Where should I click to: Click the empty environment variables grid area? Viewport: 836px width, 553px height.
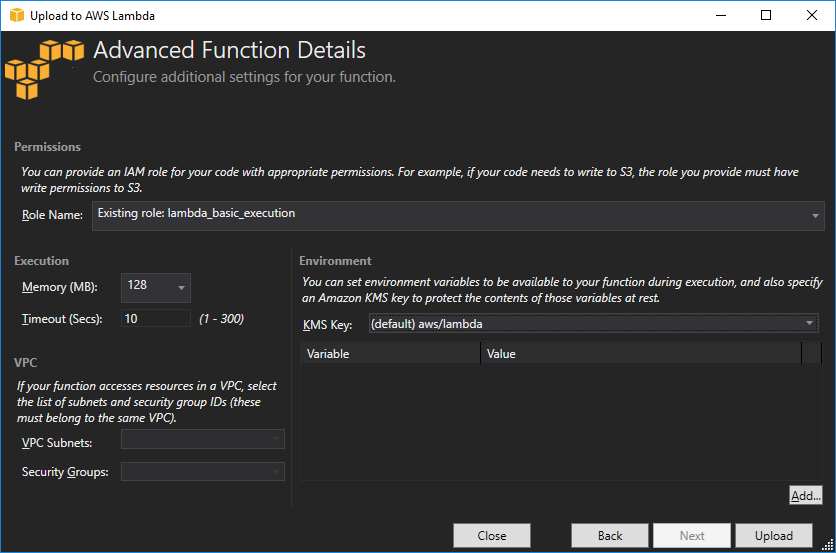560,420
